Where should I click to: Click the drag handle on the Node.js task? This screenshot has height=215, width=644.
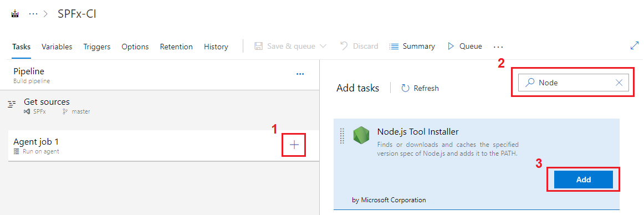click(342, 136)
